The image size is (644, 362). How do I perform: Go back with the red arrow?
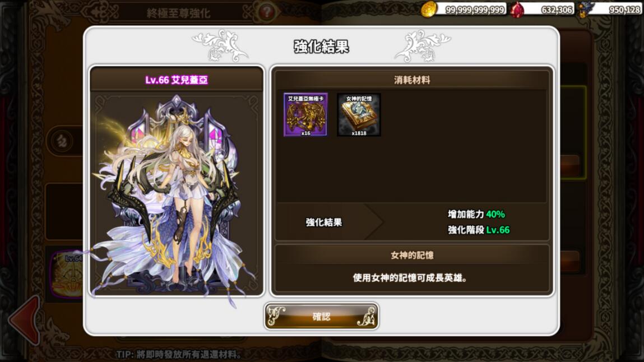click(x=25, y=320)
